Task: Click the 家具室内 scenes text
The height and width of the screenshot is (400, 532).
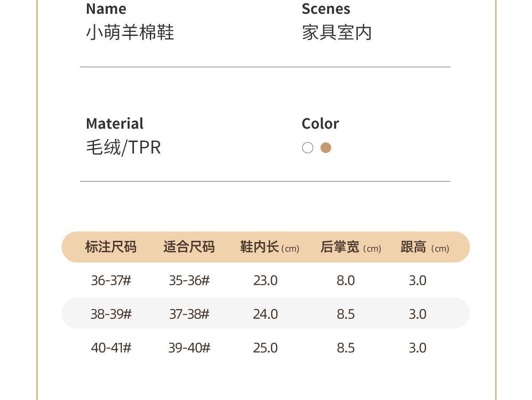Action: pos(337,32)
